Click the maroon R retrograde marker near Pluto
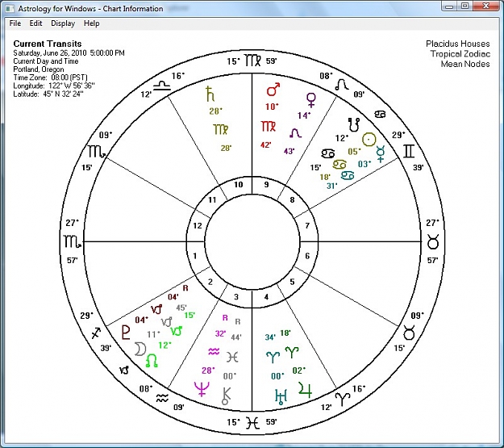The image size is (504, 448). (x=185, y=288)
